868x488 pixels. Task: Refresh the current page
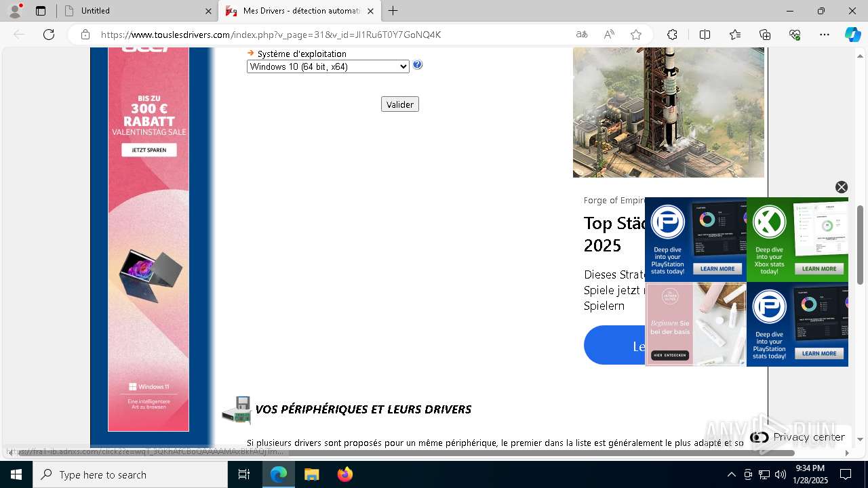[x=49, y=35]
